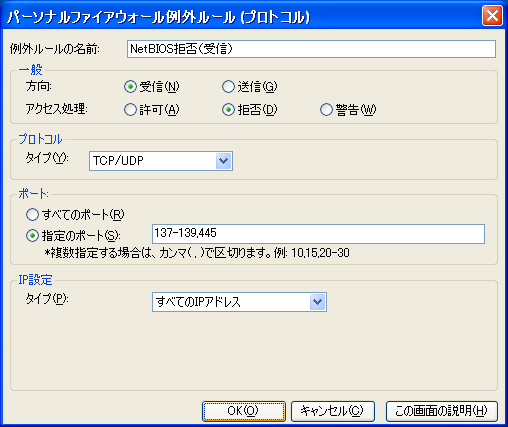508x427 pixels.
Task: Click the port number field 137-139,445
Action: pos(318,234)
